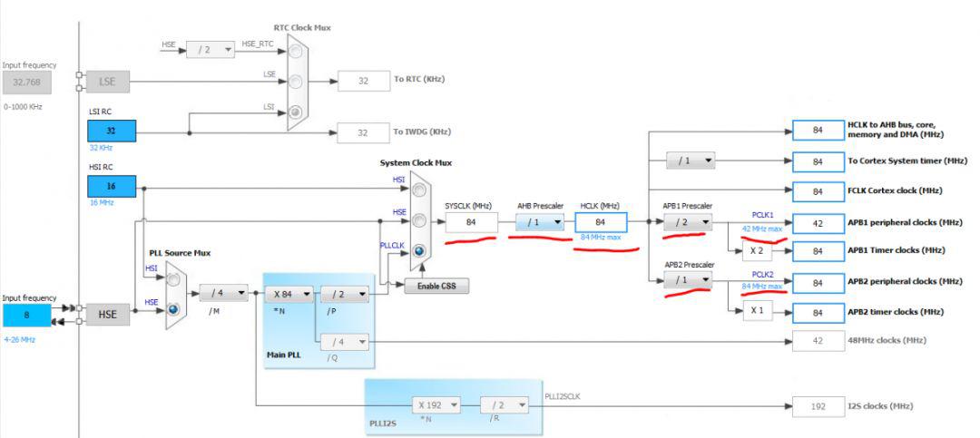
Task: Select LSI input in RTC Clock Mux
Action: coord(296,112)
